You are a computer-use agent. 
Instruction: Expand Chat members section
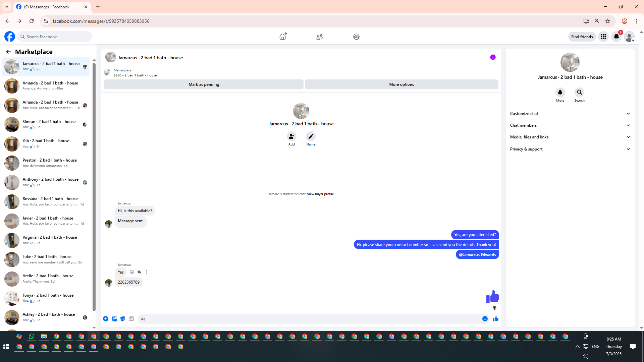tap(570, 125)
